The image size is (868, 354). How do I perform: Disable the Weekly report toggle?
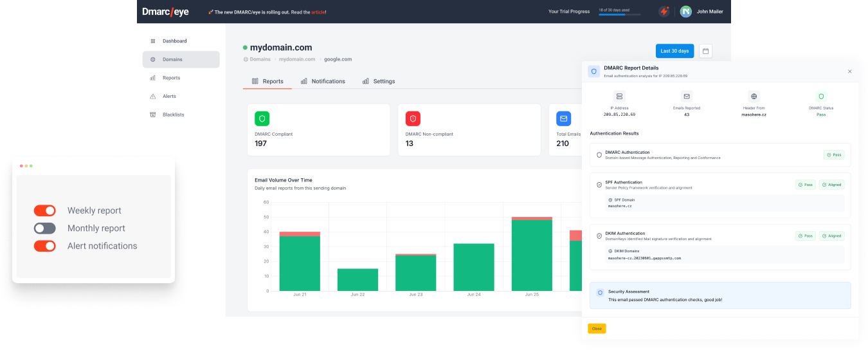click(45, 210)
